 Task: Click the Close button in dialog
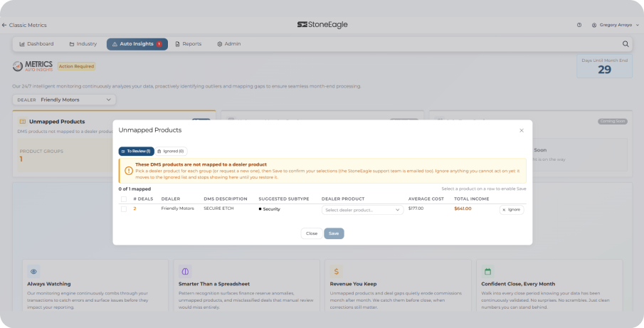311,233
